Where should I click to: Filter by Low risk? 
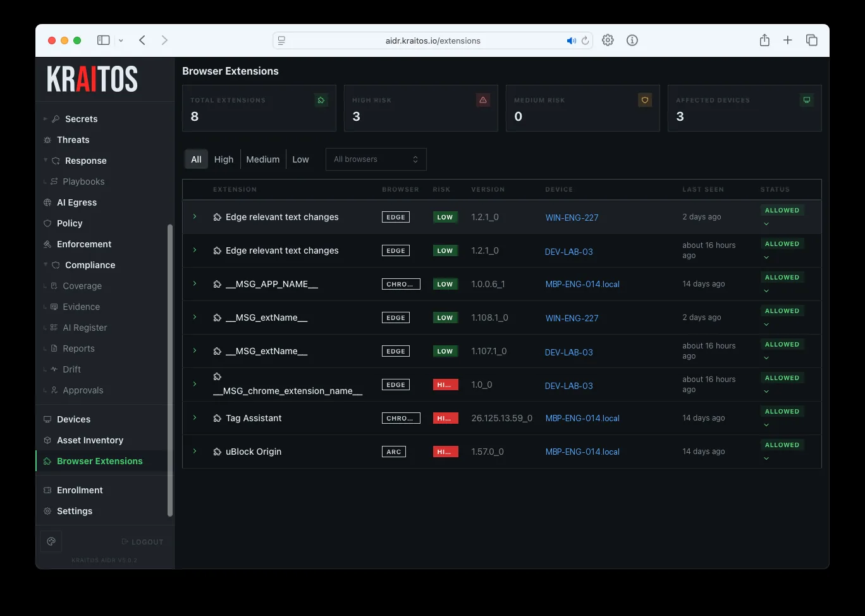300,159
